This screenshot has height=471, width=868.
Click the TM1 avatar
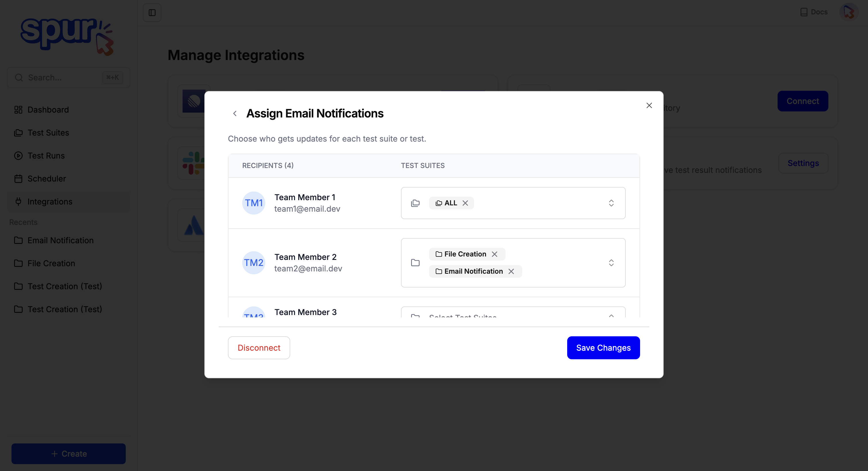(253, 203)
